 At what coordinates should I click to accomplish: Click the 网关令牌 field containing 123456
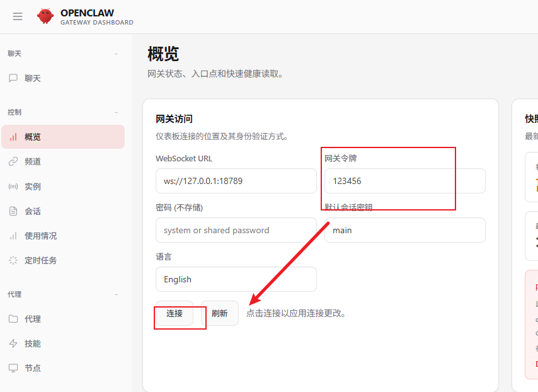pyautogui.click(x=404, y=181)
